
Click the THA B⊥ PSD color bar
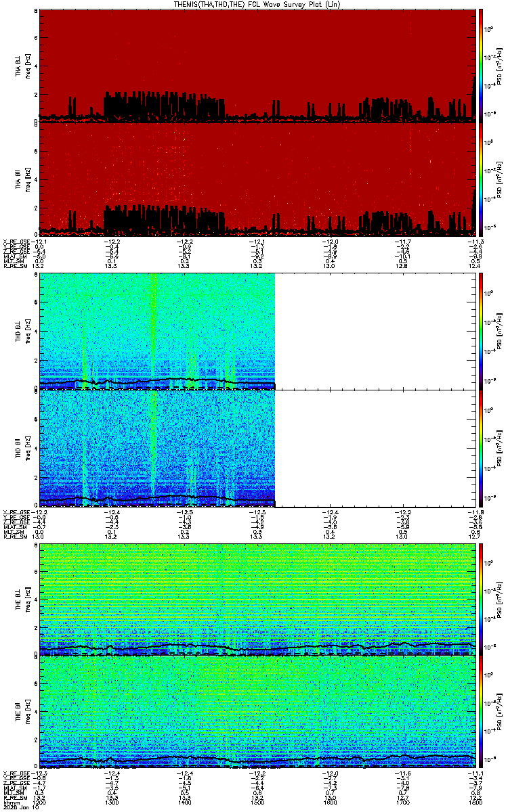(x=482, y=66)
